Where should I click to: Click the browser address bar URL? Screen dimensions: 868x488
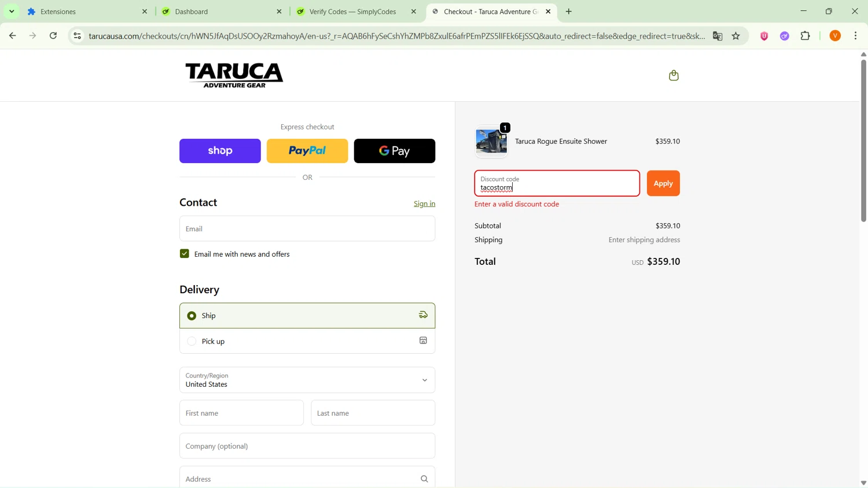pos(396,36)
